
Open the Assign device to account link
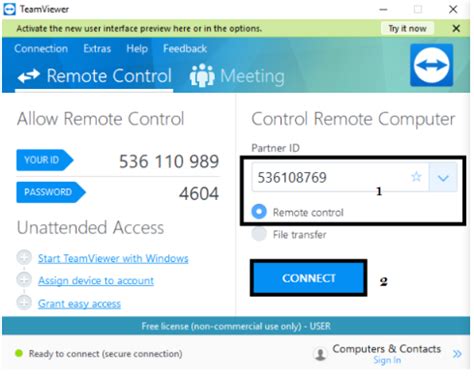pyautogui.click(x=96, y=281)
